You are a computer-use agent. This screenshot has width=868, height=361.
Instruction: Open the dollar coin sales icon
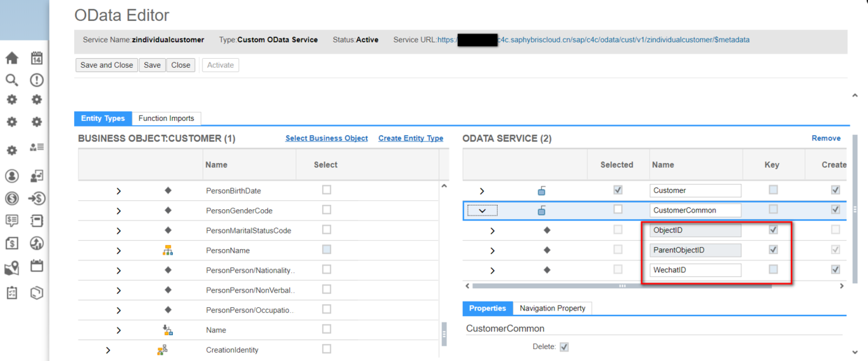[12, 199]
